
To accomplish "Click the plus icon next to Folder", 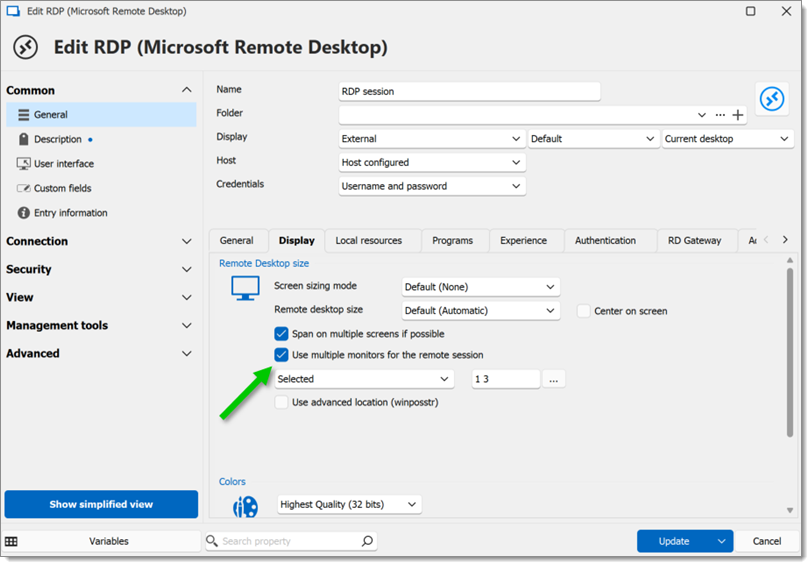I will coord(738,115).
